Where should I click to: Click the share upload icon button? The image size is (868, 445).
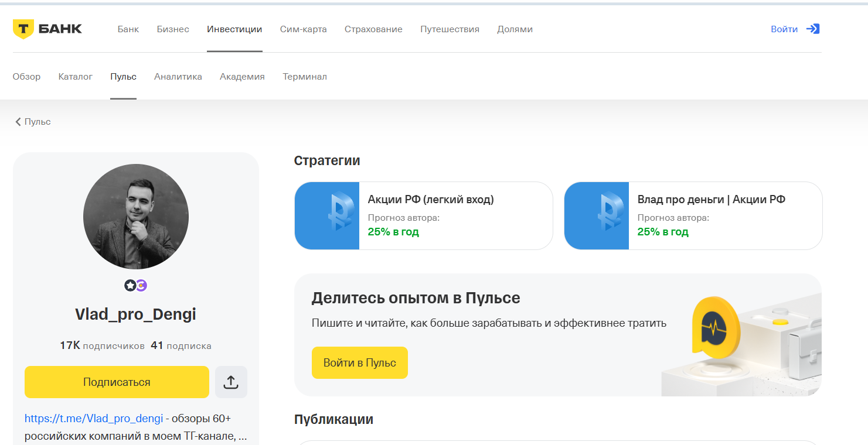pyautogui.click(x=231, y=382)
